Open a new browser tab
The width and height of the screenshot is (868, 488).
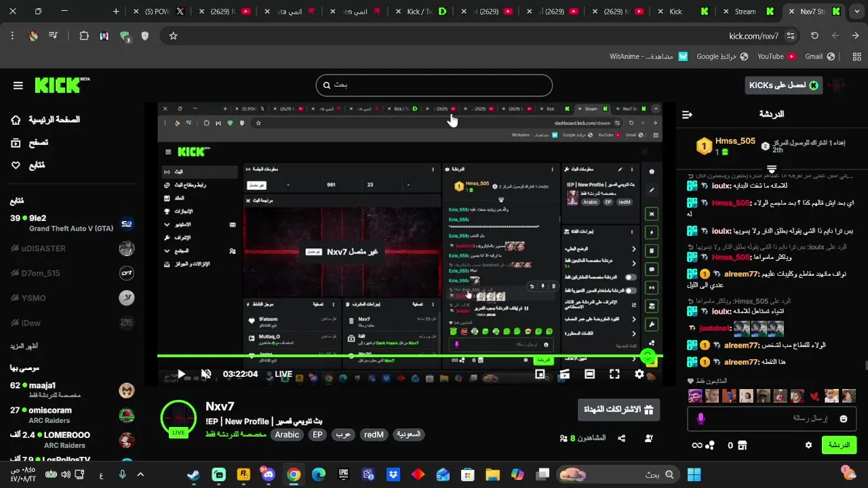tap(116, 12)
